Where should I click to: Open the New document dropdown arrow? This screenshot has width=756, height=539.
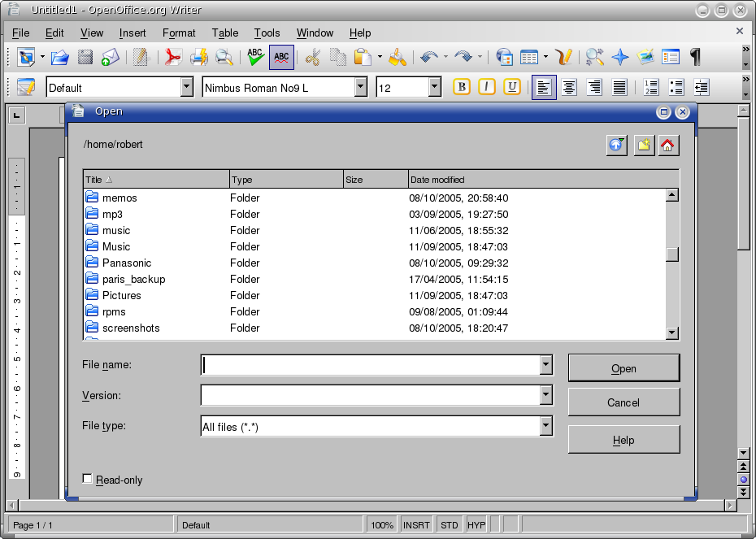42,58
